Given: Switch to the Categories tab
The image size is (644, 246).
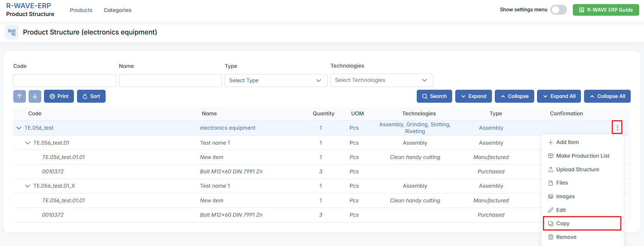Looking at the screenshot, I should coord(117,10).
